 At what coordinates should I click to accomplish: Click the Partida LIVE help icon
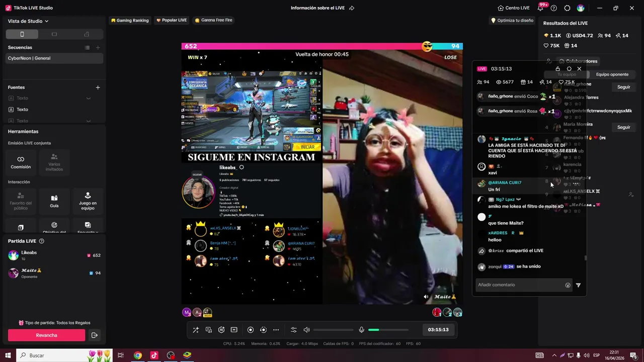click(x=42, y=241)
